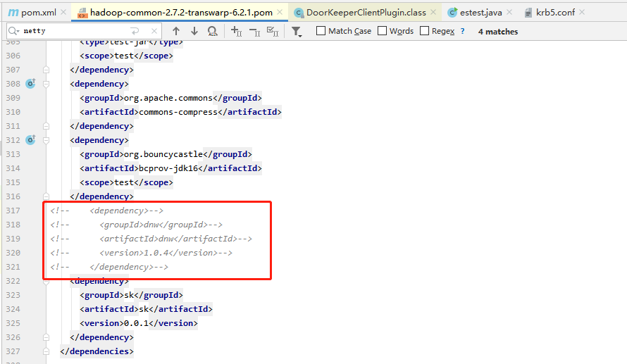Toggle the Regex checkbox

click(425, 31)
